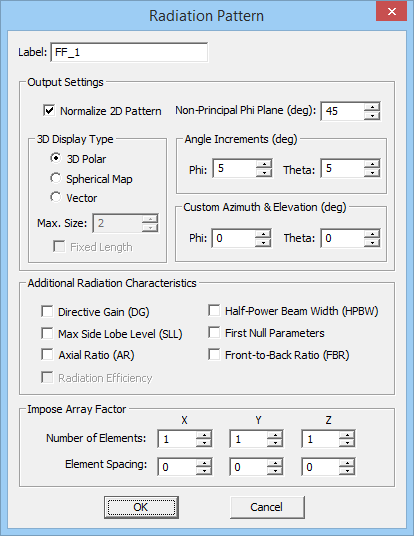Check the Axial Ratio (AR) box
The width and height of the screenshot is (414, 536).
(47, 354)
